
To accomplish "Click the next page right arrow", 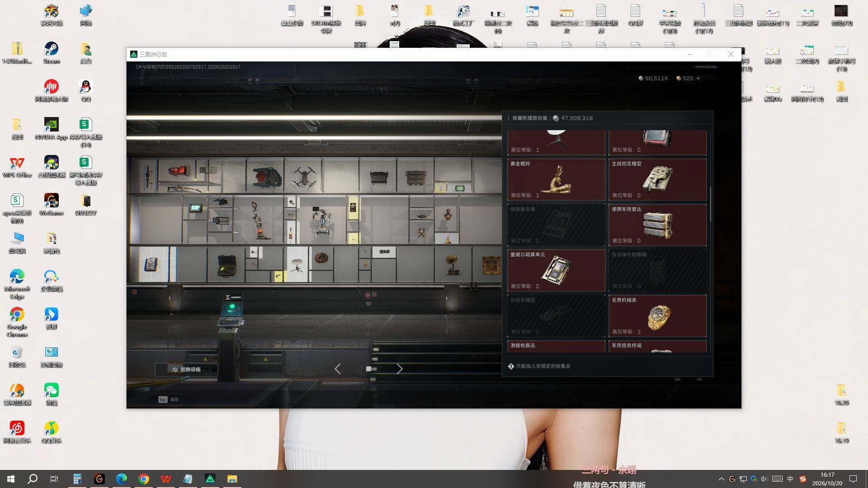I will pos(399,369).
